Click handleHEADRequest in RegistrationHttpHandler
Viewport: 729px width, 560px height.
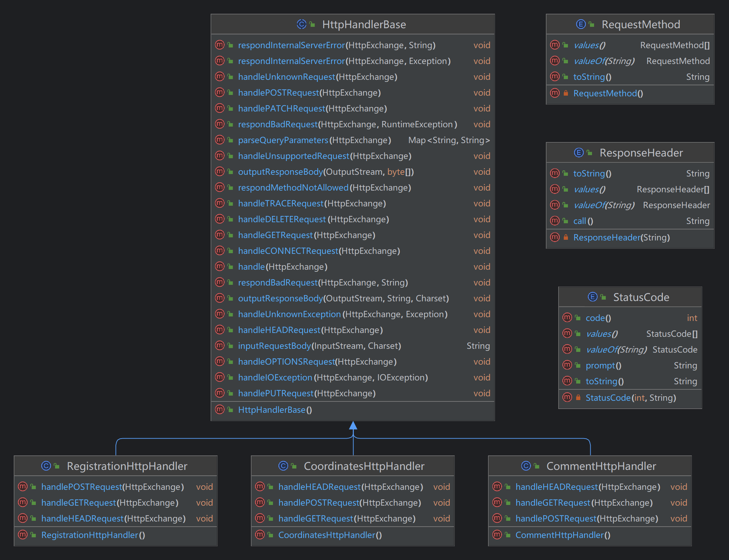coord(114,518)
